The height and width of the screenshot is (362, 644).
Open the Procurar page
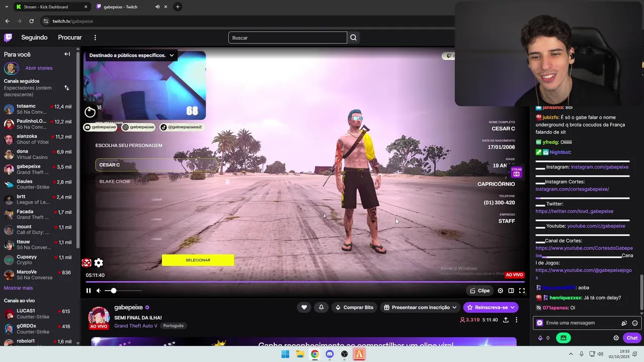[70, 38]
